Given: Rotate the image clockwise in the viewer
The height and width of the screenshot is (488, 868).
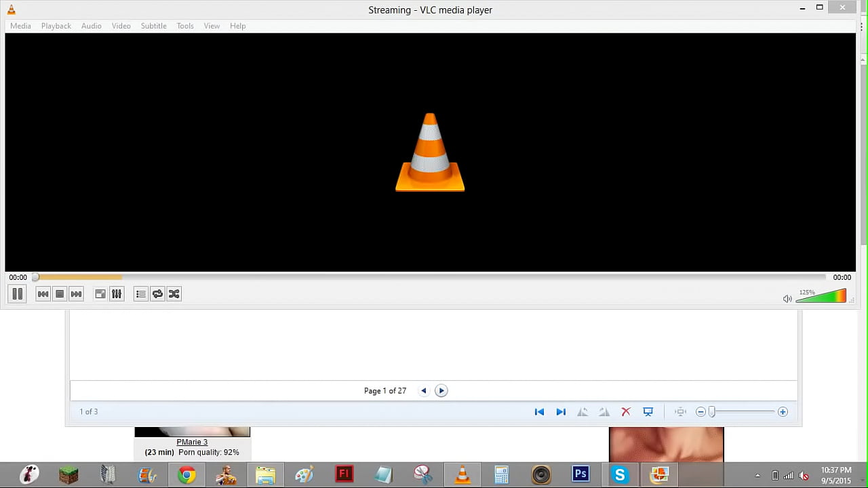Looking at the screenshot, I should point(604,411).
